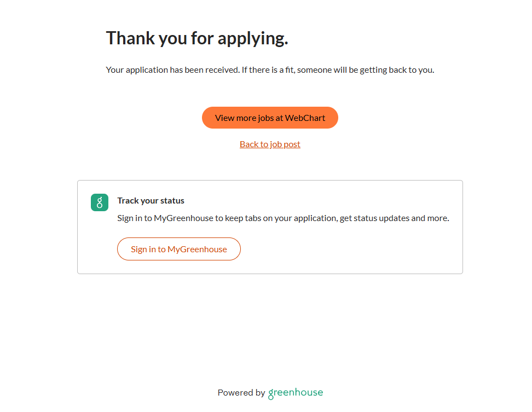
Task: Click the "Track your status" heading
Action: coord(151,201)
